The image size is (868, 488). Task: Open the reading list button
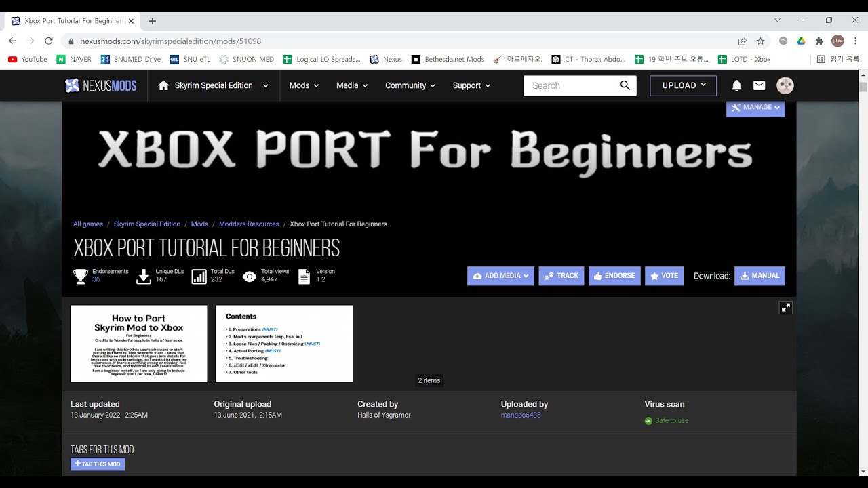pos(838,59)
